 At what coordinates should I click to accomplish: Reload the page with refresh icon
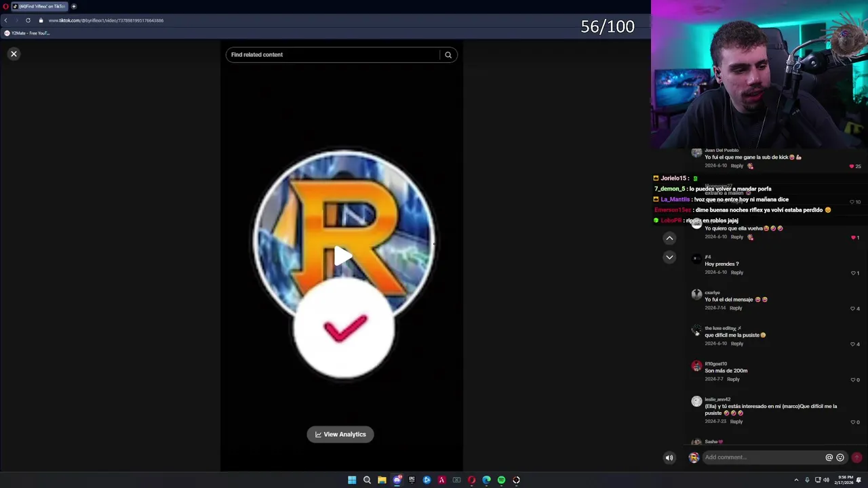[28, 20]
